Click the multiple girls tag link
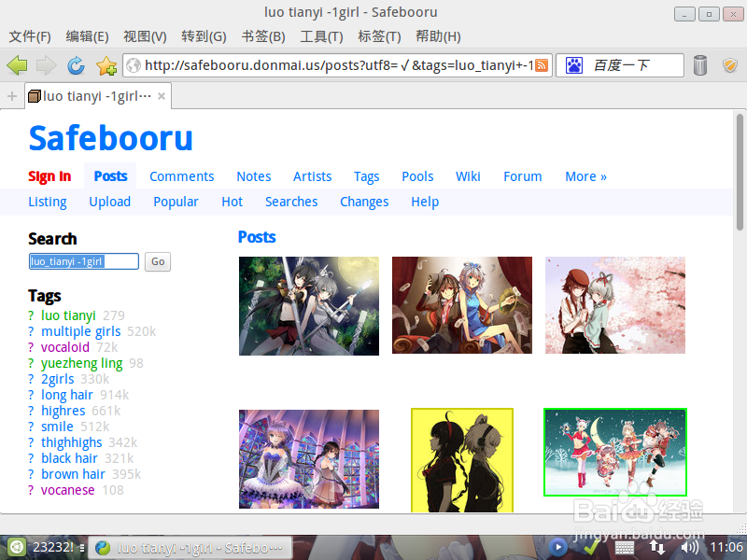The height and width of the screenshot is (560, 747). click(81, 331)
